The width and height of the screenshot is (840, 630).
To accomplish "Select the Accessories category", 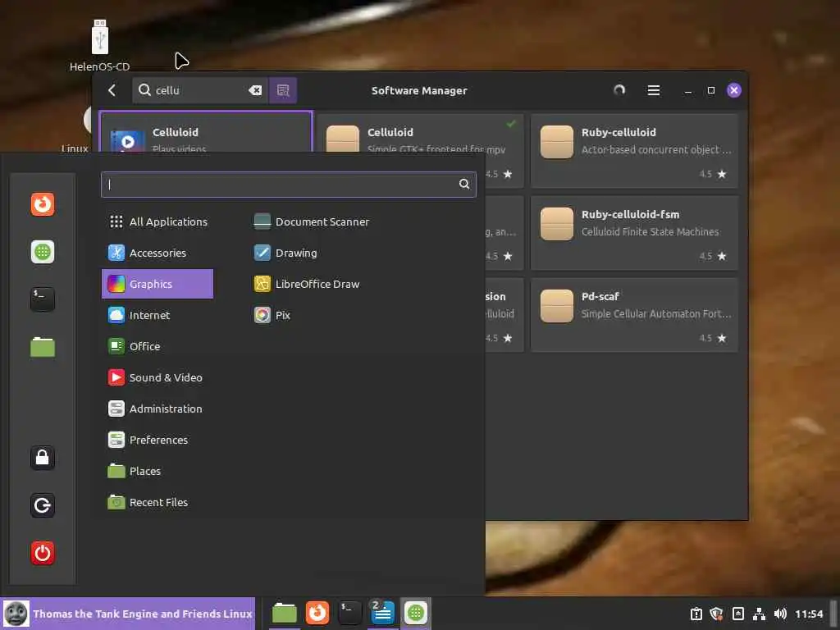I will tap(157, 253).
